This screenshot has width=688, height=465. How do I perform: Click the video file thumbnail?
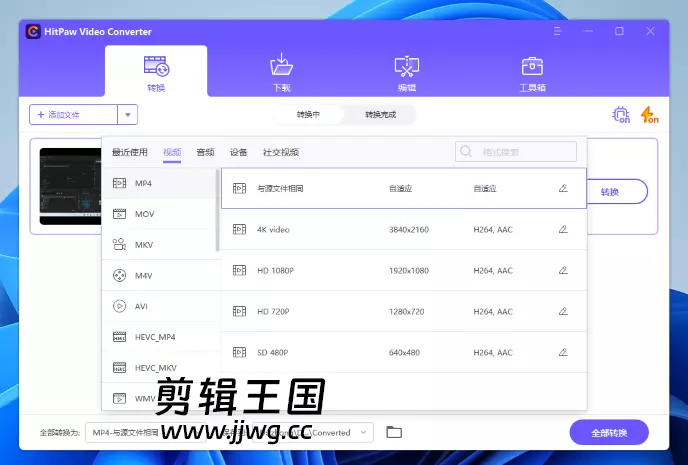point(70,186)
